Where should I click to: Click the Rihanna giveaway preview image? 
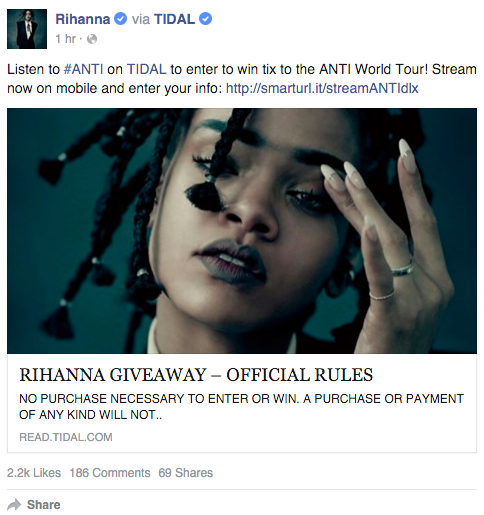pyautogui.click(x=242, y=231)
